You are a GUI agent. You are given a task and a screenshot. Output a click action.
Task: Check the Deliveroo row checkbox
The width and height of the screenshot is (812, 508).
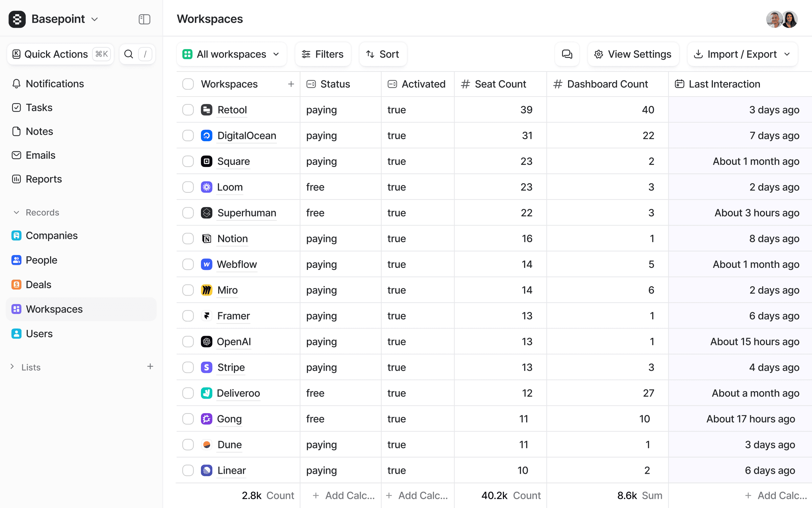188,393
